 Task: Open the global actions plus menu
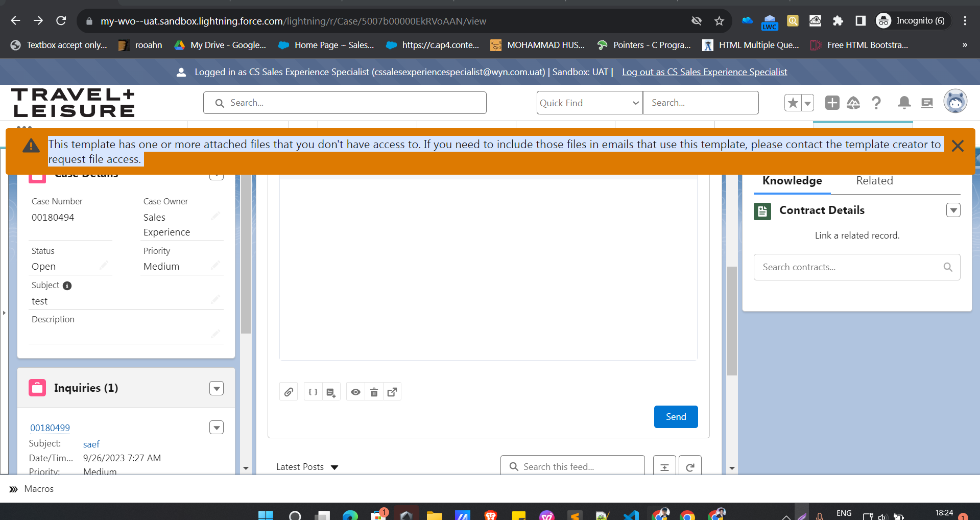832,103
